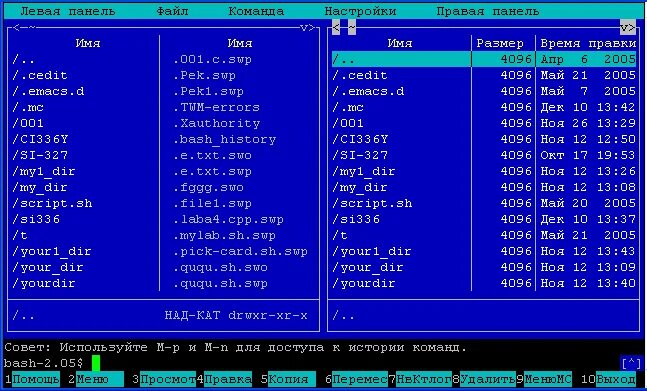Click the 6 Перемес function key button

point(356,379)
